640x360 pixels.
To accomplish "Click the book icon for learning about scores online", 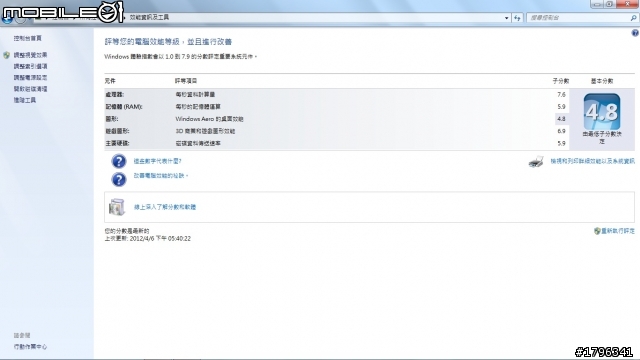I will [x=117, y=207].
